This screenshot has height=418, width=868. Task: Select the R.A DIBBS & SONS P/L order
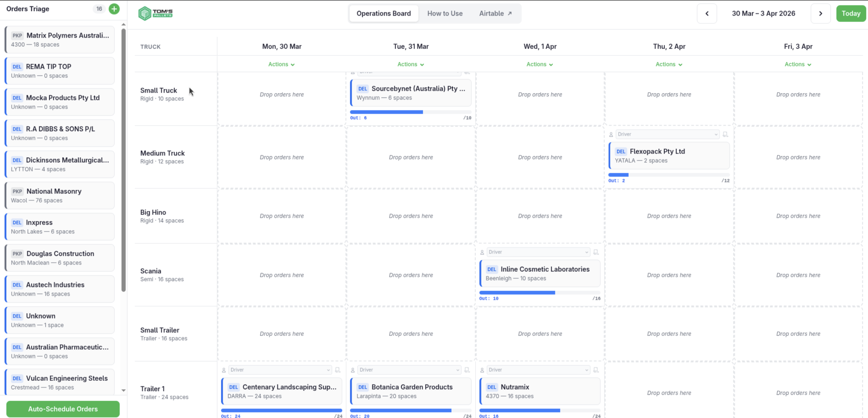click(60, 133)
